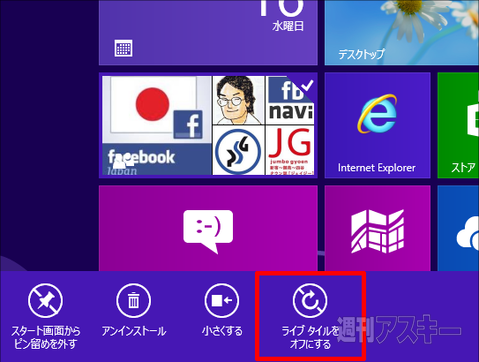Image resolution: width=479 pixels, height=362 pixels.
Task: Click the blue circular logo in People tile
Action: pyautogui.click(x=238, y=150)
